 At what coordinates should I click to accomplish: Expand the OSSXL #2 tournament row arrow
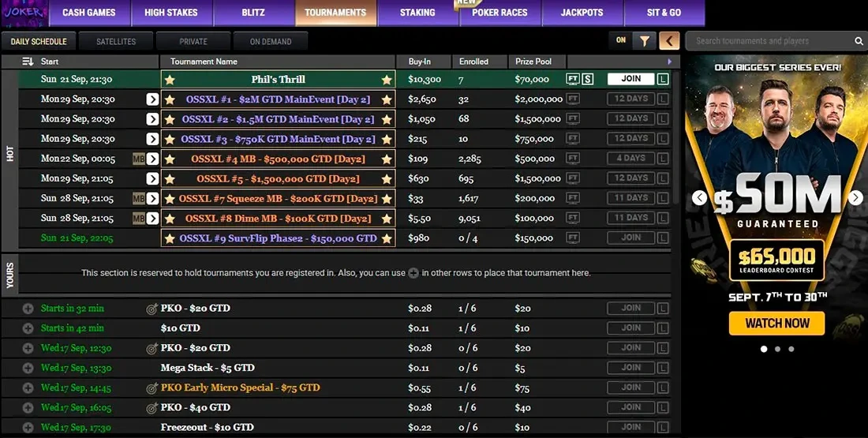click(x=152, y=119)
